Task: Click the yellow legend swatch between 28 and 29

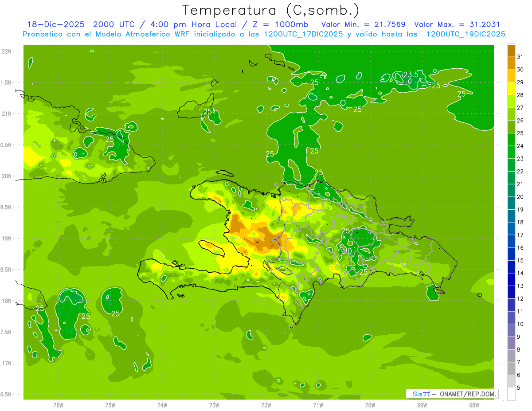Action: 511,89
